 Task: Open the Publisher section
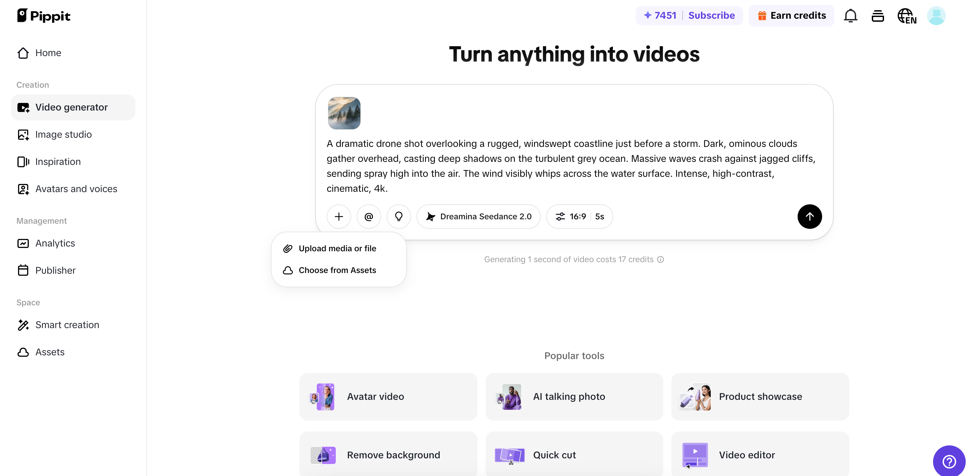tap(55, 270)
